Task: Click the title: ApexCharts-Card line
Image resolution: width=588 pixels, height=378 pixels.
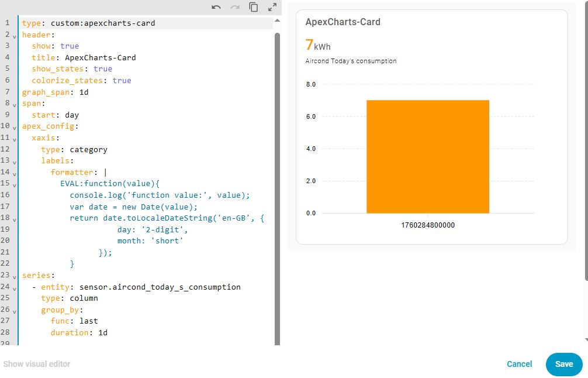Action: click(x=84, y=57)
